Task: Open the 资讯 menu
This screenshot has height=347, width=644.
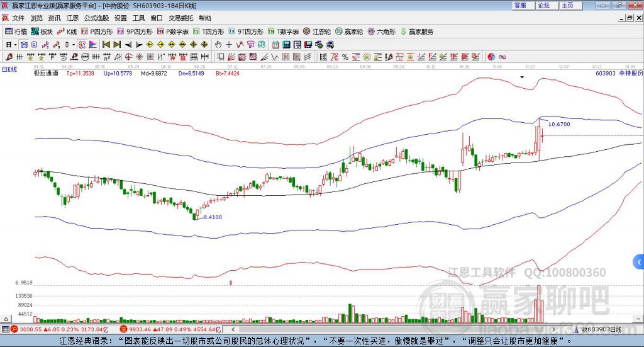Action: (x=54, y=18)
